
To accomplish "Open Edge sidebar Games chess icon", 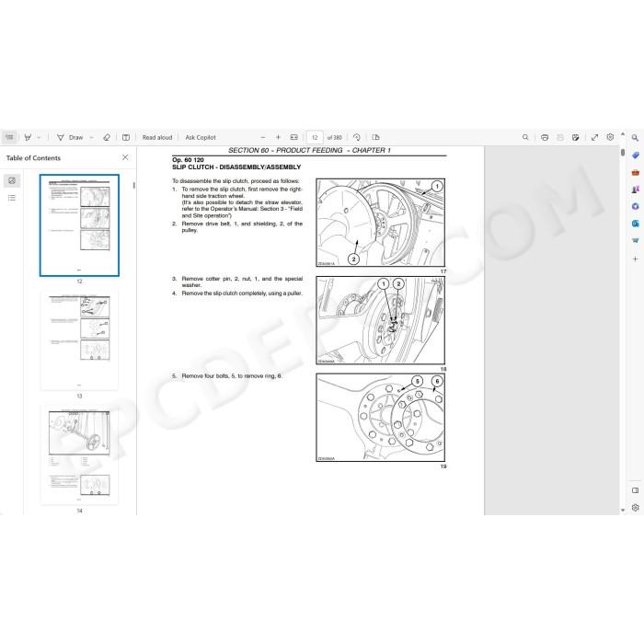I will tap(636, 190).
